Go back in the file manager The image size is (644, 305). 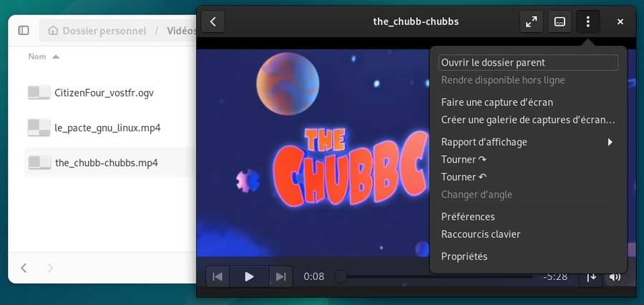point(24,268)
